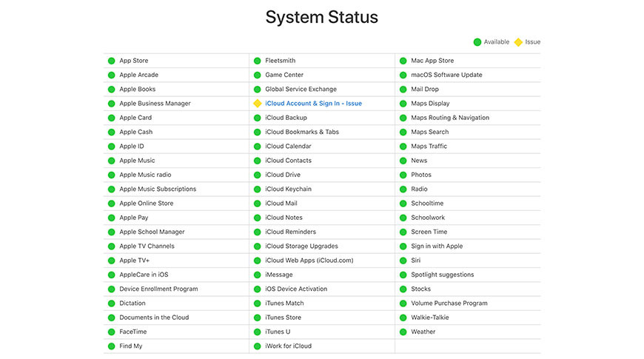Click the green dot beside iMessage
The image size is (644, 359).
click(x=257, y=275)
